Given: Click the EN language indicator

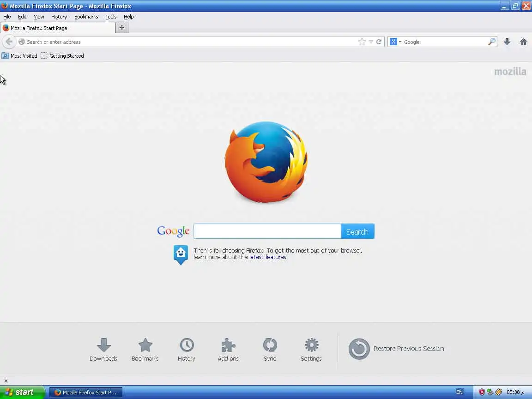Looking at the screenshot, I should point(459,392).
